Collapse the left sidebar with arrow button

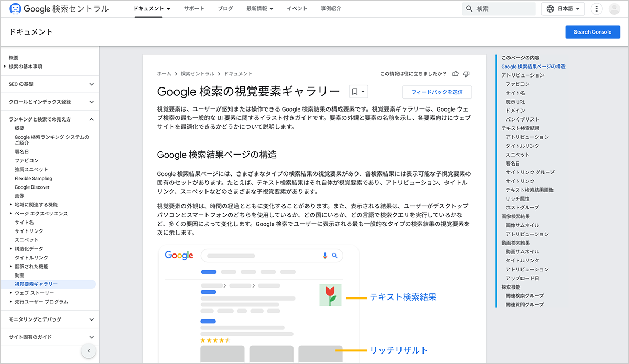point(89,351)
